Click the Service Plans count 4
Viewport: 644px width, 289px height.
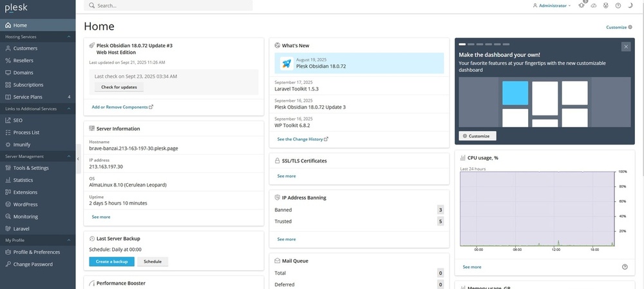click(69, 97)
